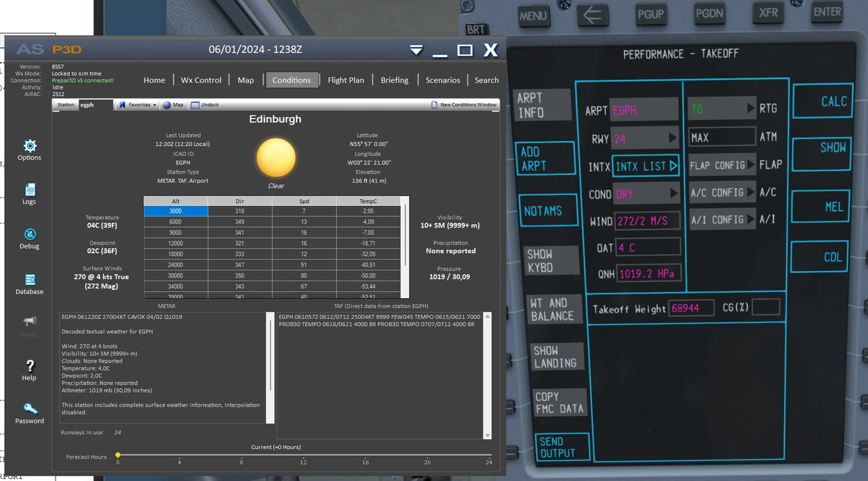Click the CG(%) input box
Image resolution: width=868 pixels, height=481 pixels.
tap(766, 308)
